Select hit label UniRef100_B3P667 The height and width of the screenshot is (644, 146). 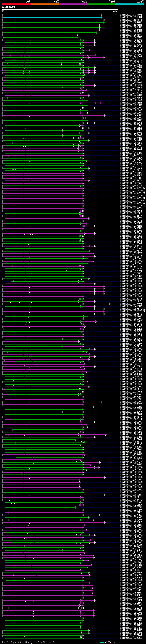[131, 183]
